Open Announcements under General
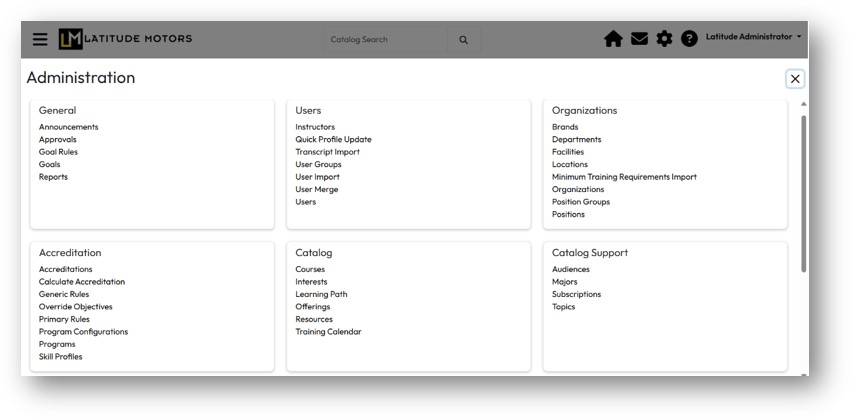The image size is (851, 418). 68,127
